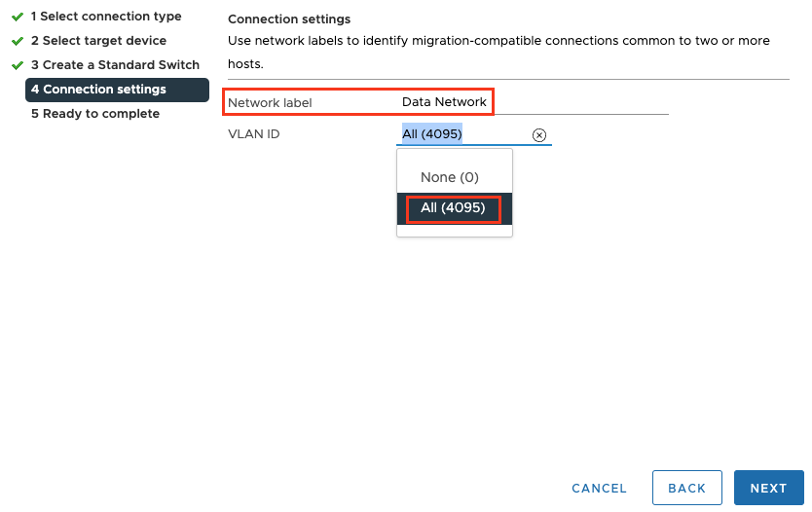Go to step 1 Select connection type
This screenshot has width=812, height=512.
click(106, 17)
